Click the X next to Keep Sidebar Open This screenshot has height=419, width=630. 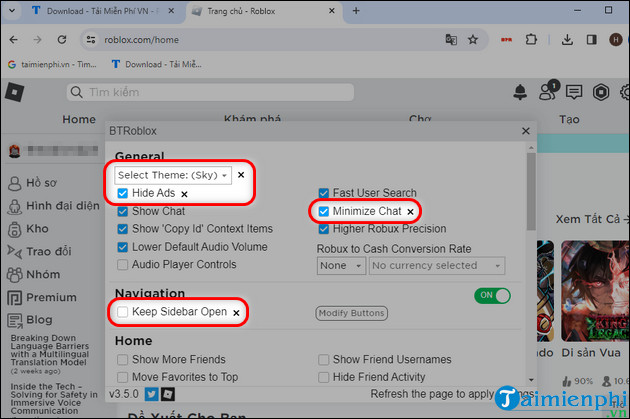click(236, 313)
